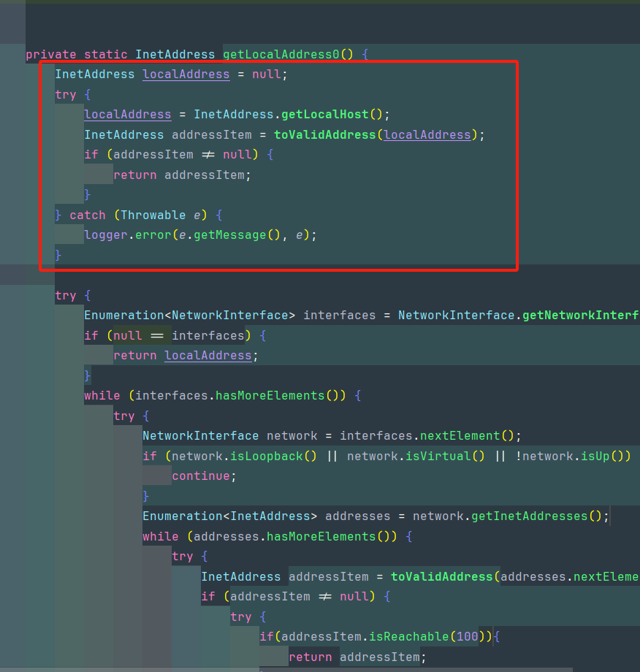Click the null literal in the interfaces check
The width and height of the screenshot is (640, 672).
pos(128,335)
